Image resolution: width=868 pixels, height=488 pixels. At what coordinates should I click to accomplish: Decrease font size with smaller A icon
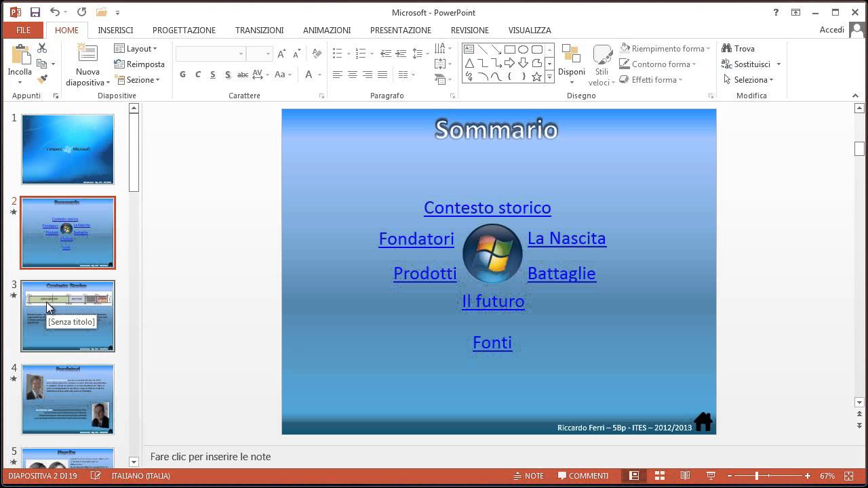pos(297,54)
